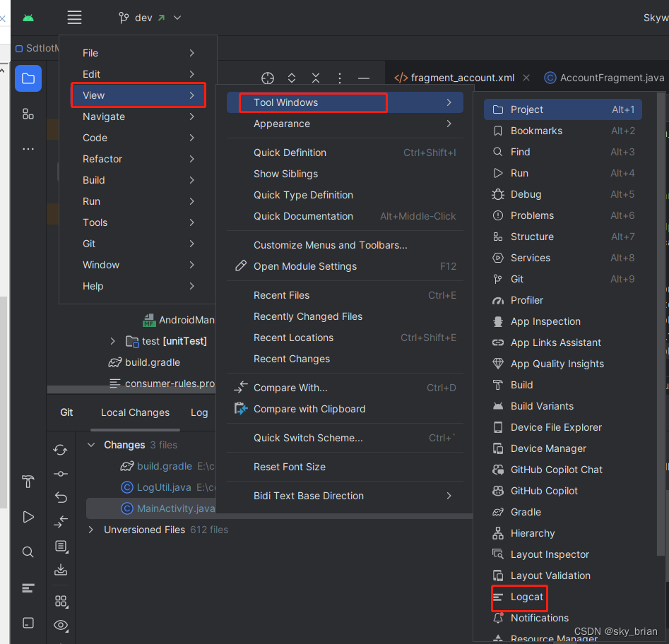The image size is (669, 644).
Task: Select LogUtil.java in changes list
Action: click(164, 487)
